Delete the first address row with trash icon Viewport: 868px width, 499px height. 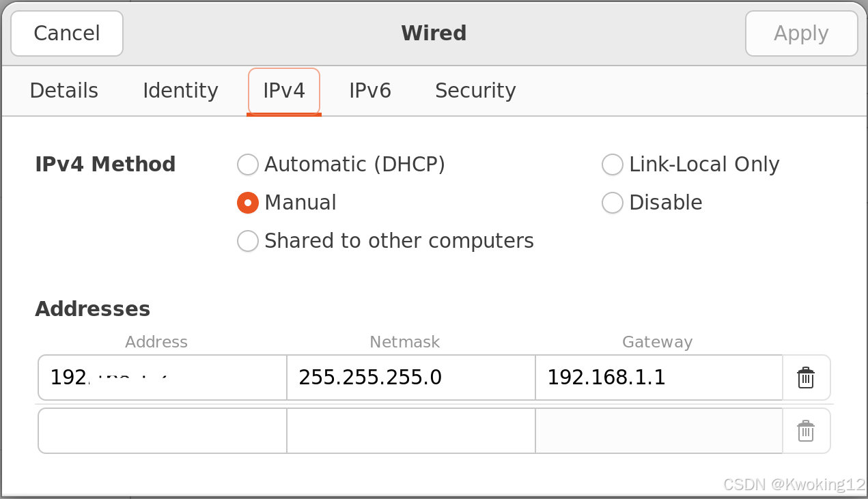pyautogui.click(x=806, y=377)
